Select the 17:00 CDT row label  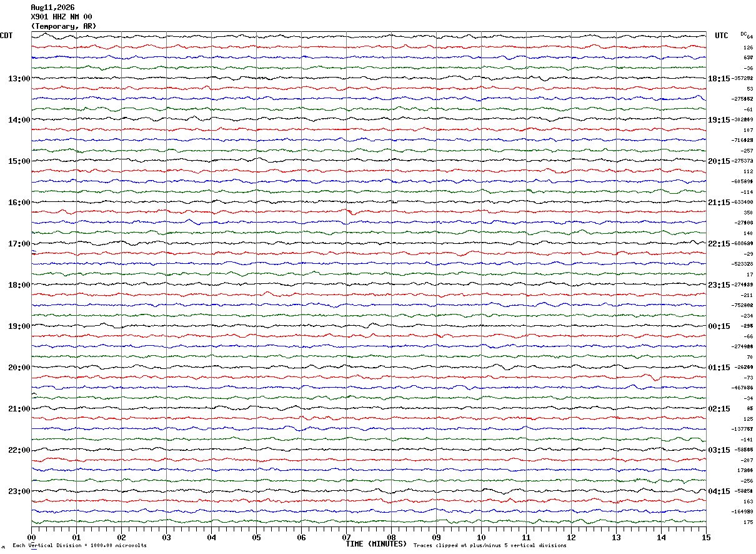pyautogui.click(x=19, y=244)
